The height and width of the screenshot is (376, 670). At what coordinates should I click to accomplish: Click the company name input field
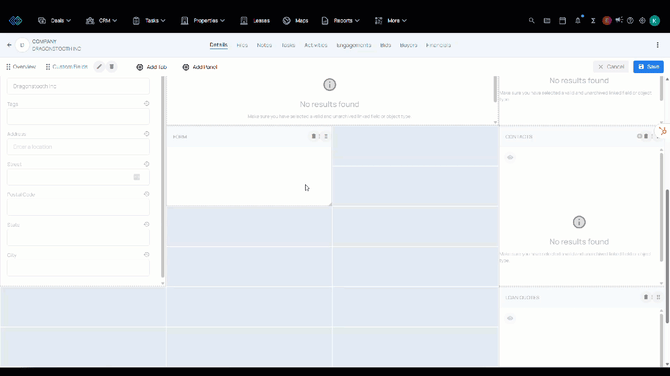(x=78, y=86)
